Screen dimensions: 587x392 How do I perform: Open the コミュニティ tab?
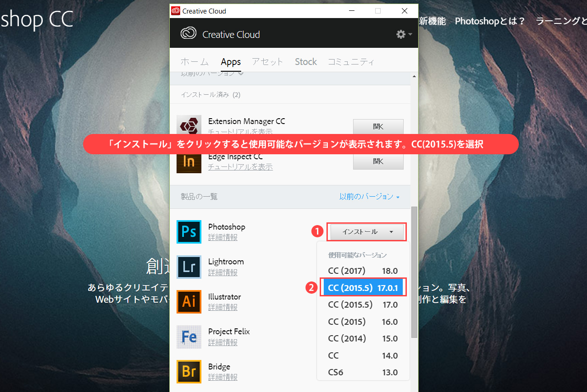(x=351, y=62)
